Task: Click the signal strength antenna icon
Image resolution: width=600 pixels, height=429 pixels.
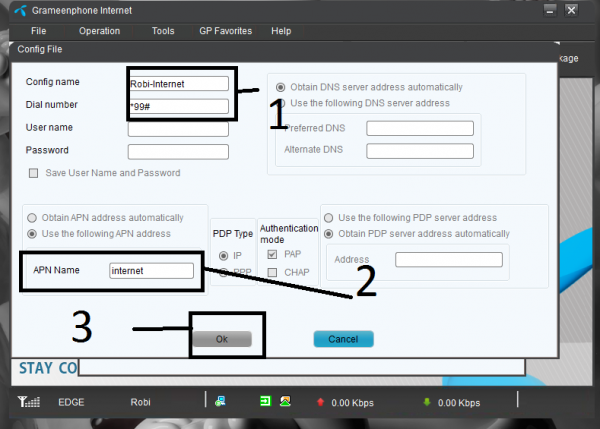Action: pos(28,402)
